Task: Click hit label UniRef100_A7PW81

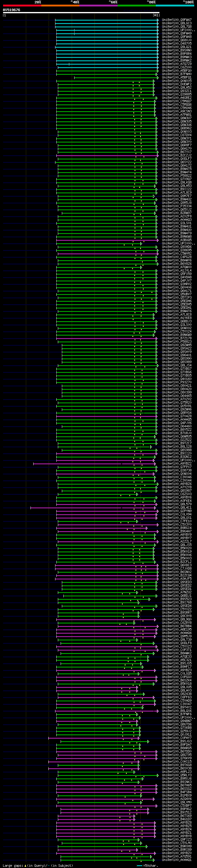Action: click(x=177, y=115)
